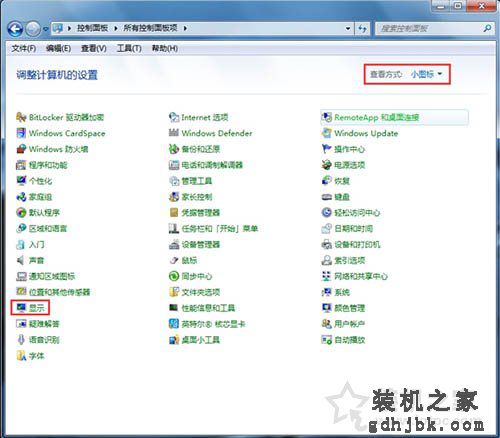The height and width of the screenshot is (438, 500).
Task: Open the 桌面小工具 link
Action: [201, 340]
